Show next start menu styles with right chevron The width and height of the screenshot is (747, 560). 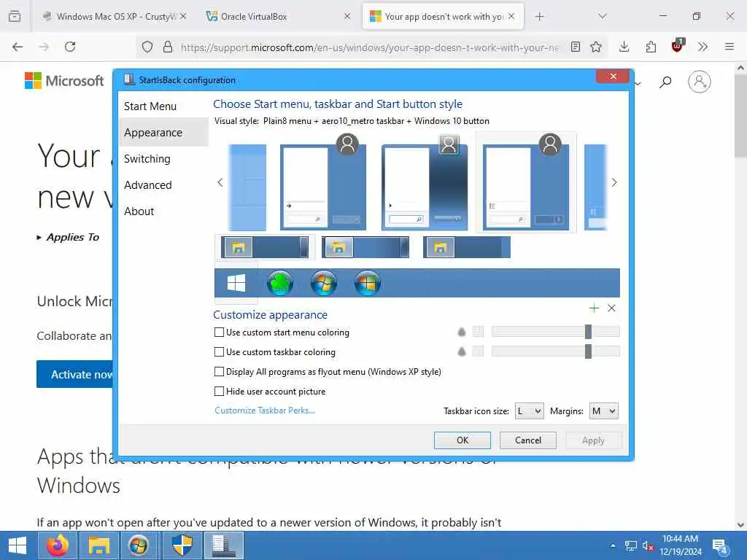pyautogui.click(x=614, y=182)
